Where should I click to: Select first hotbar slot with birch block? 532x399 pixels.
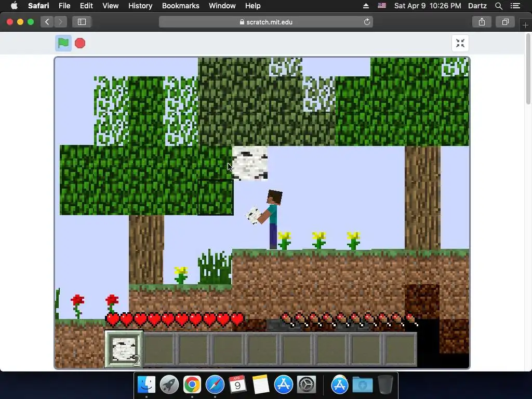pyautogui.click(x=124, y=349)
